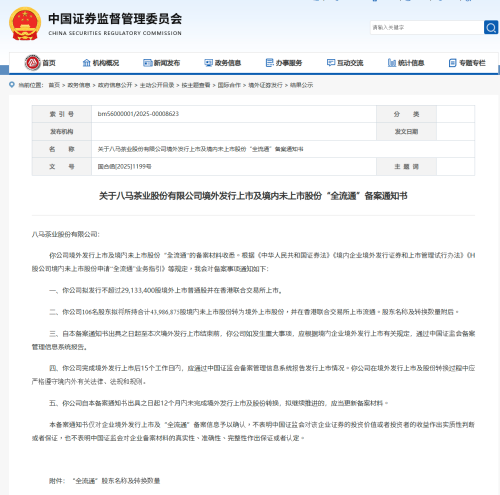Go to 主动公开目录 in the breadcrumb
This screenshot has height=495, width=500.
tap(157, 85)
